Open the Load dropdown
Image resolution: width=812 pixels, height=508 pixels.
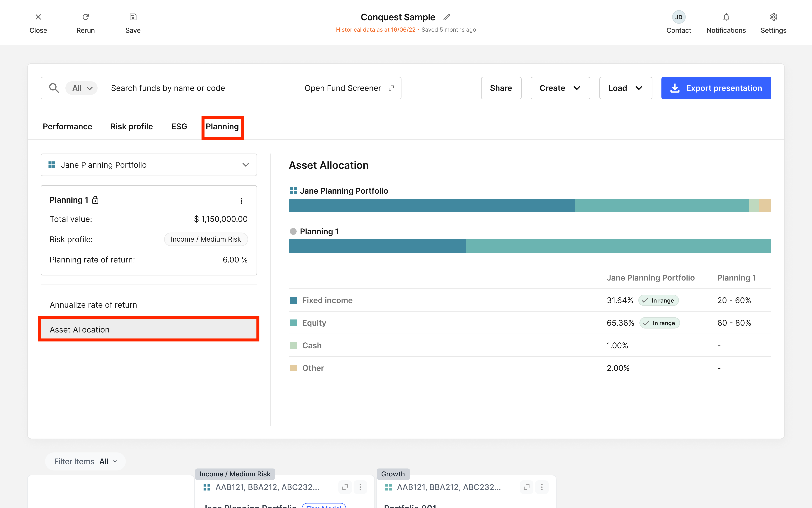pos(625,88)
